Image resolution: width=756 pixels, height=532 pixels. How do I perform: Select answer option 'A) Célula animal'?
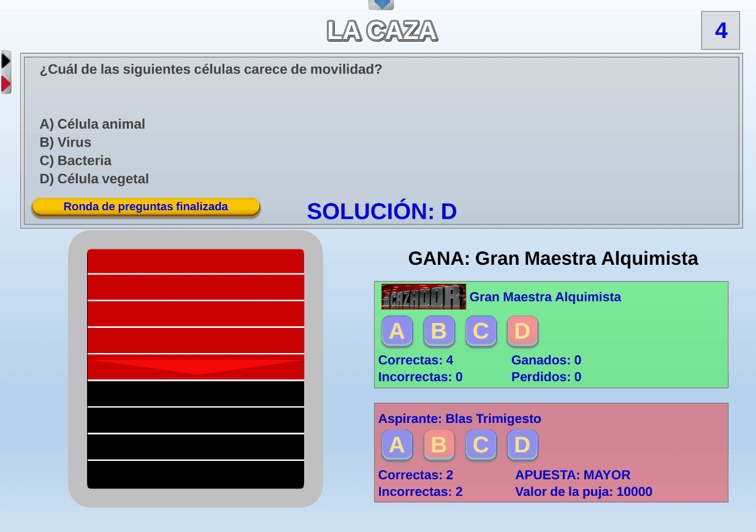click(x=93, y=124)
